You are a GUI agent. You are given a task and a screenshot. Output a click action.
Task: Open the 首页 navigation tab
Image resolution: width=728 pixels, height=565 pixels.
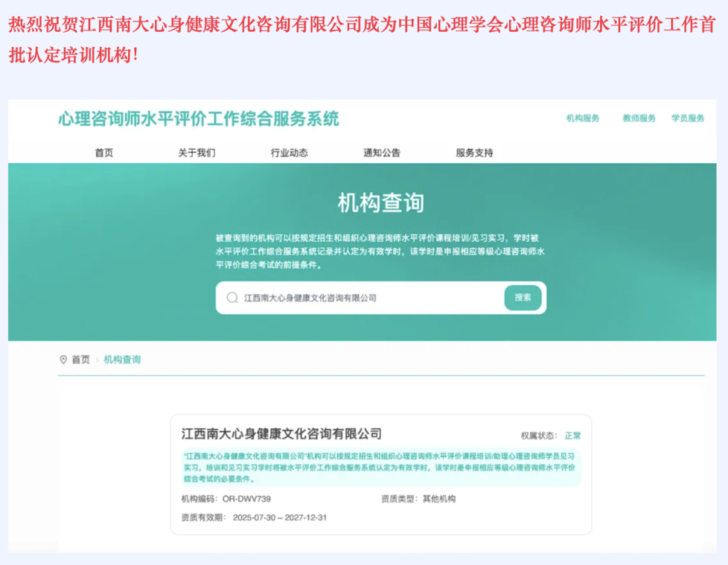(104, 153)
